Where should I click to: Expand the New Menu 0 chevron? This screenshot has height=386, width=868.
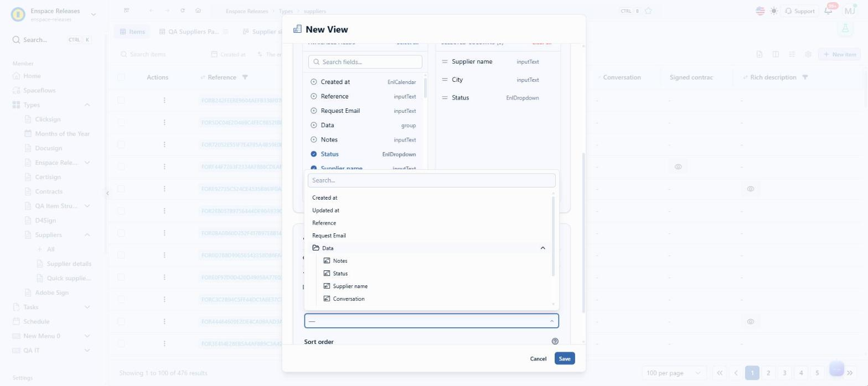[x=87, y=336]
